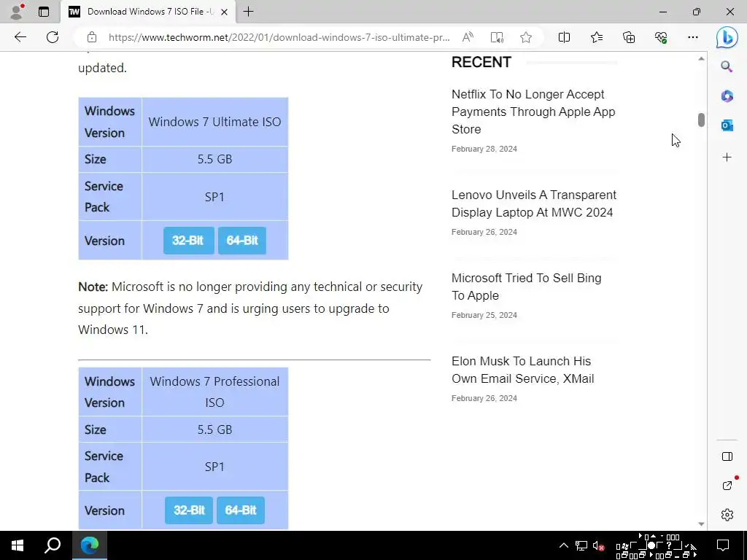Viewport: 747px width, 560px height.
Task: Click the techworm.net address bar
Action: point(279,37)
